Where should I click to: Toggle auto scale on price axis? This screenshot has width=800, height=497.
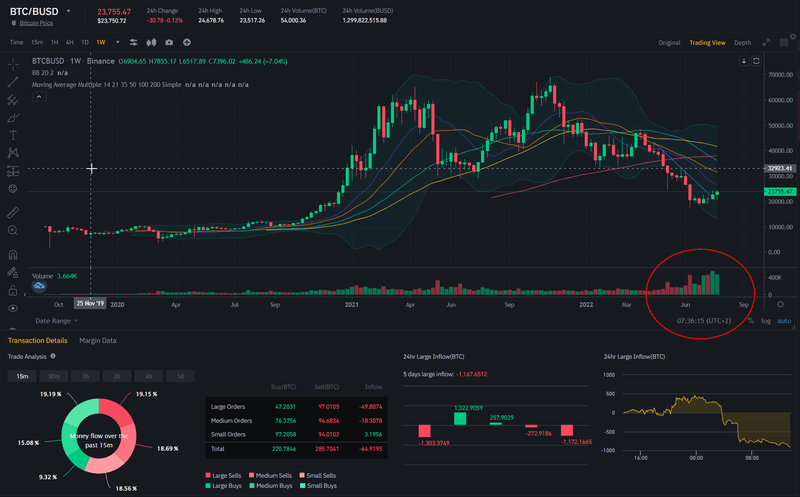point(784,321)
